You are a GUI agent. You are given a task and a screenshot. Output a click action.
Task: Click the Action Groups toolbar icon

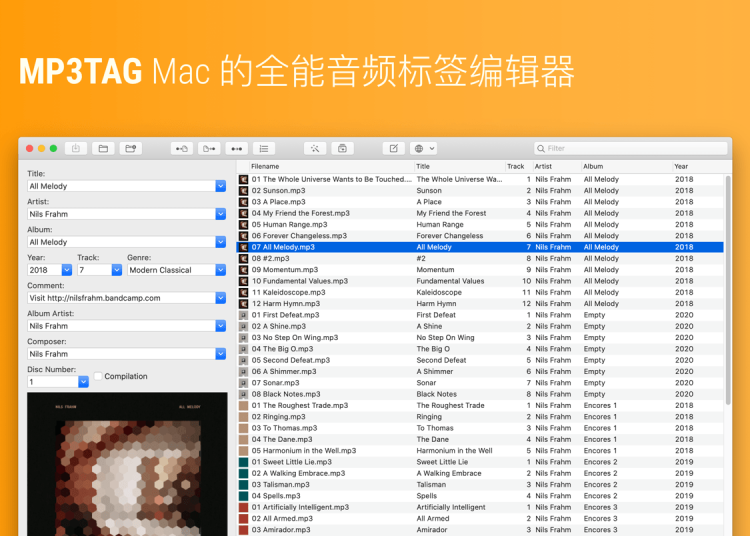tap(342, 148)
